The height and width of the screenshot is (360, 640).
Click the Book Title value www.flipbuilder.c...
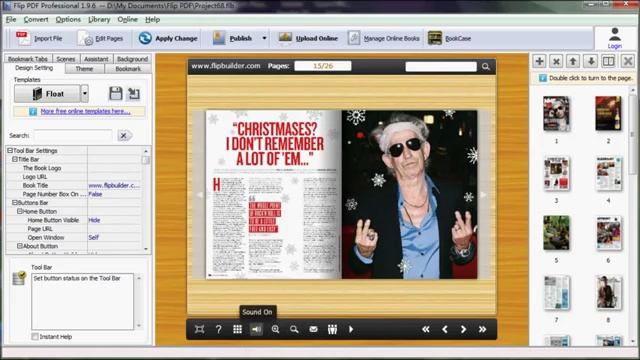click(x=114, y=185)
